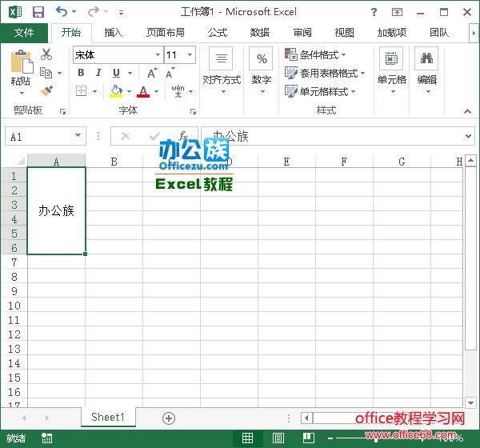Expand fill color palette arrow
The width and height of the screenshot is (480, 448).
129,91
